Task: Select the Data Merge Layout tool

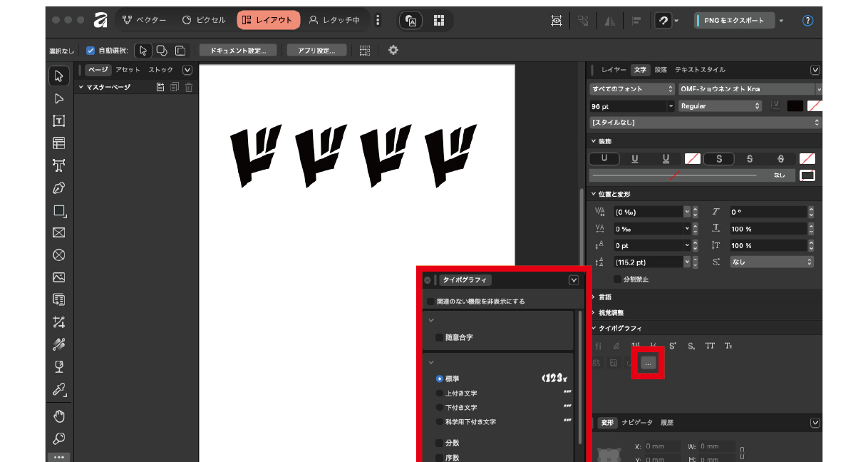Action: tap(59, 299)
